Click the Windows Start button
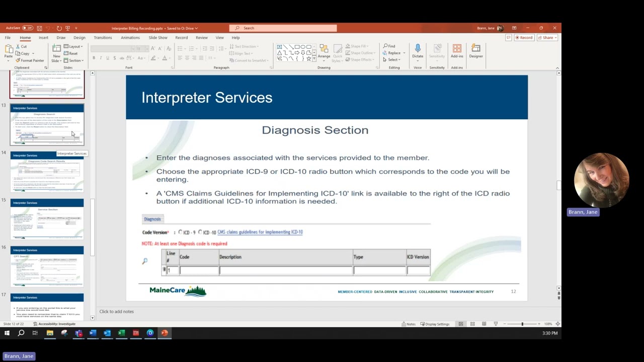The width and height of the screenshot is (644, 362). click(7, 333)
